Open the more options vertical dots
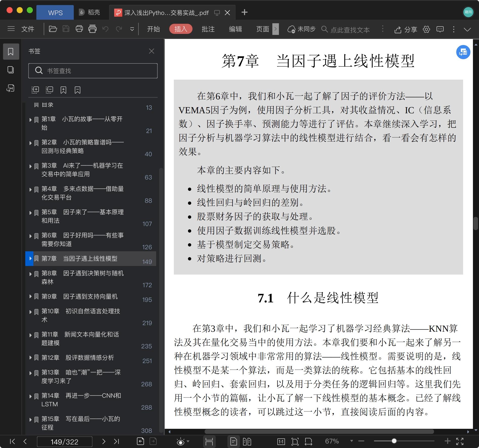Image resolution: width=479 pixels, height=448 pixels. coord(454,29)
